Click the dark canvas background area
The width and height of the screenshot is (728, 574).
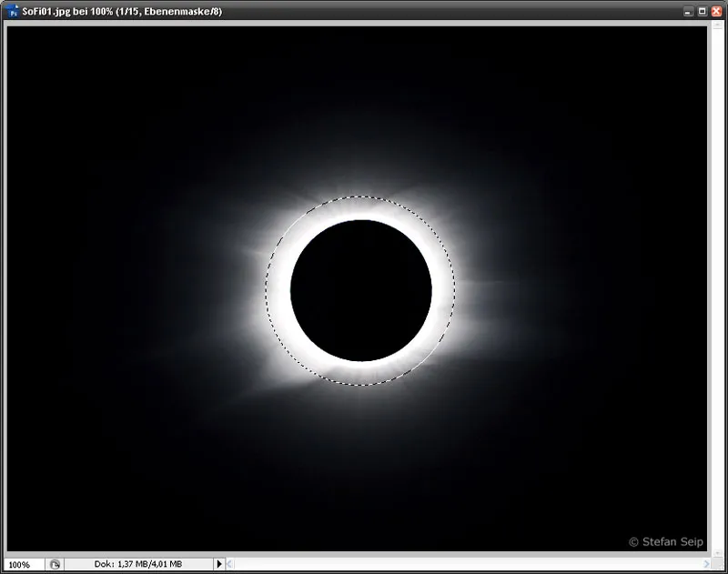(x=91, y=455)
